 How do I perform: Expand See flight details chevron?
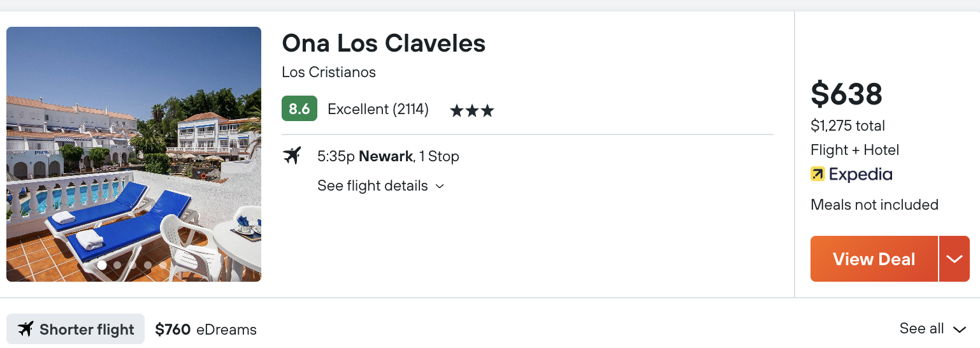[439, 186]
